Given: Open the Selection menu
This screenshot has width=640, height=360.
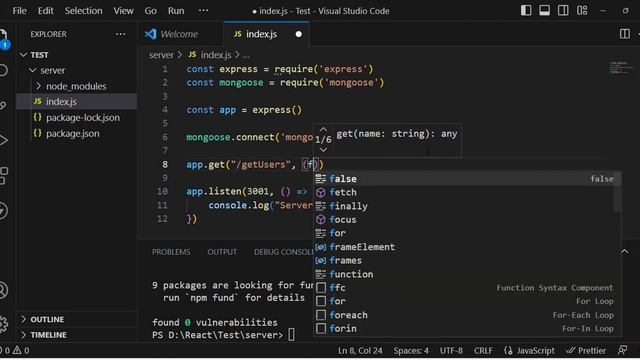Looking at the screenshot, I should [x=83, y=11].
